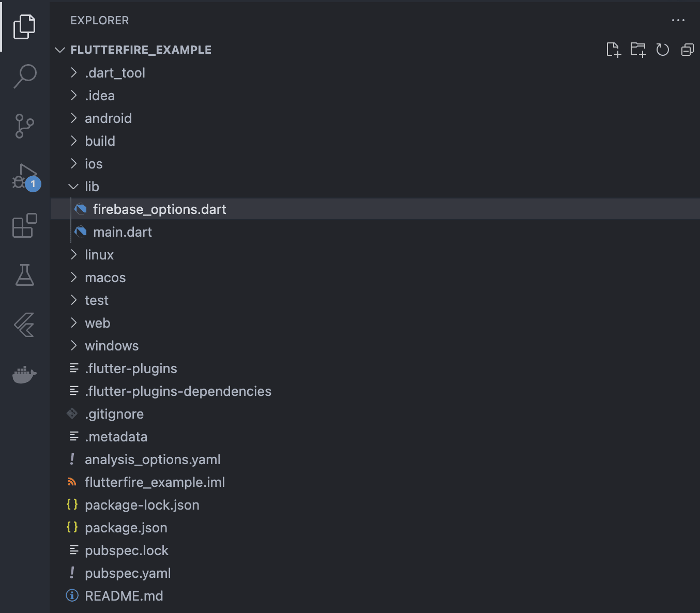Open the Search view in activity bar
This screenshot has width=700, height=613.
click(25, 76)
